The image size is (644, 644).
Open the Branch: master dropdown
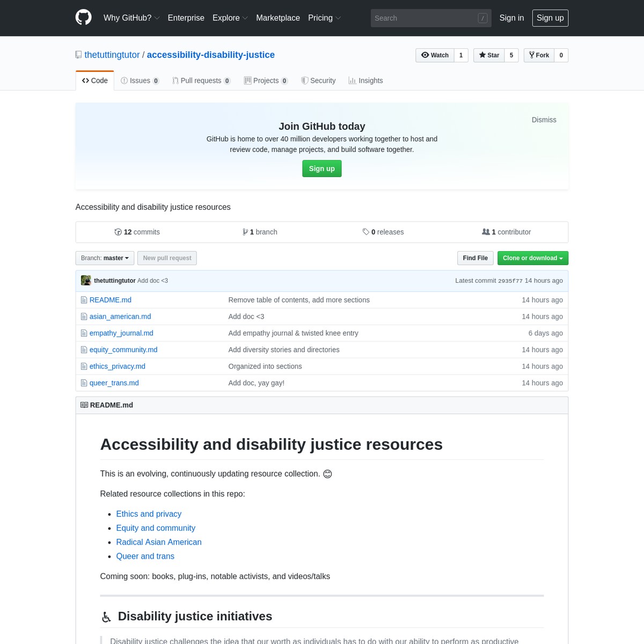(x=105, y=258)
